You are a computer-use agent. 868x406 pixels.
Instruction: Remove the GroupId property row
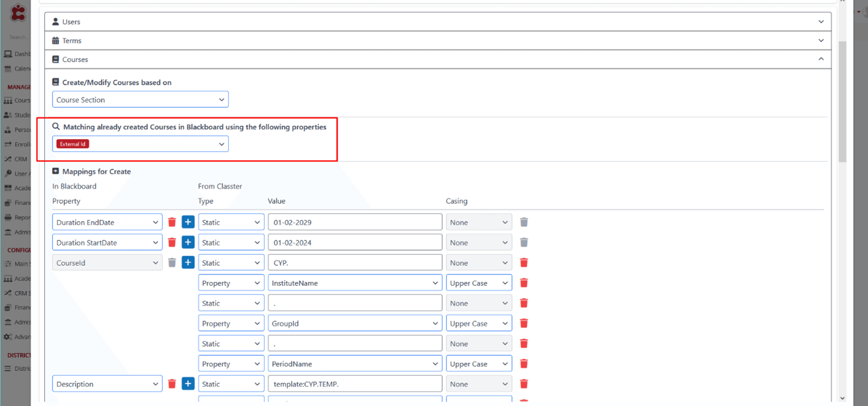point(524,323)
